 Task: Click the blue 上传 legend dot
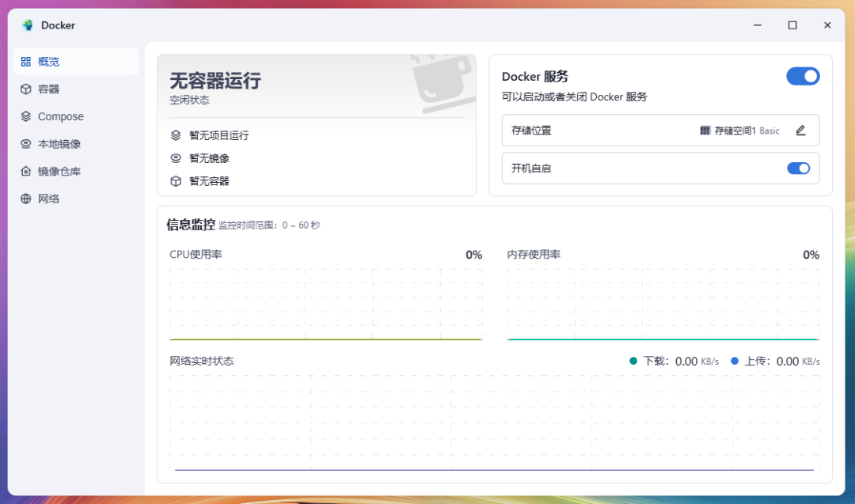tap(735, 361)
